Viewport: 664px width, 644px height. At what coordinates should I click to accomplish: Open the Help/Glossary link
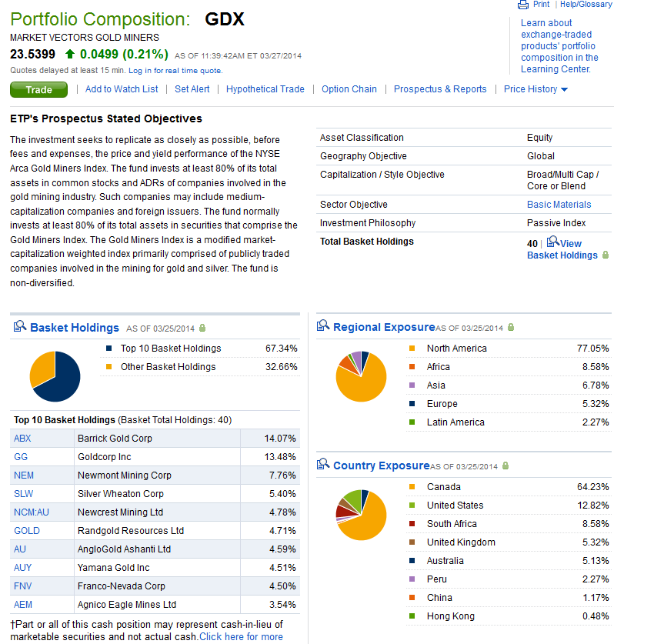(x=586, y=5)
